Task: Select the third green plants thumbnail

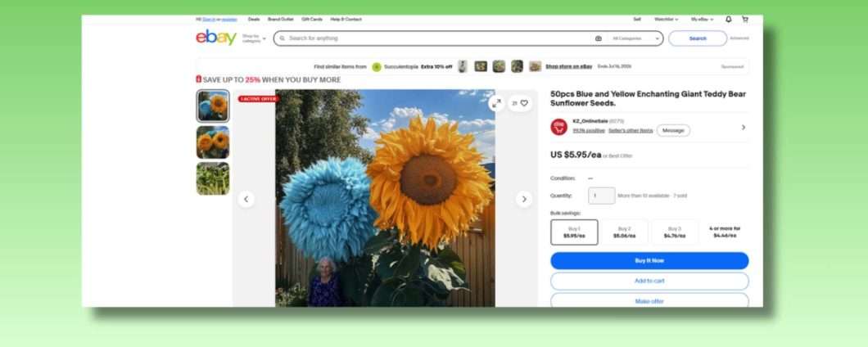Action: pos(213,178)
